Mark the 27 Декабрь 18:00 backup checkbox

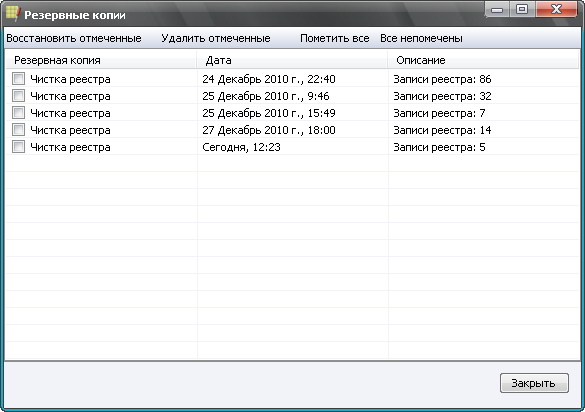[x=18, y=130]
